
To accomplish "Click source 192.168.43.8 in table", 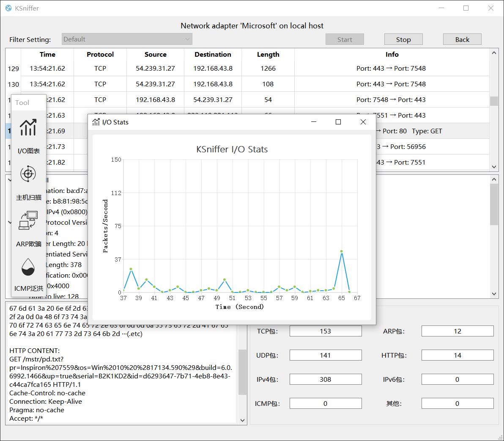I will [x=156, y=100].
